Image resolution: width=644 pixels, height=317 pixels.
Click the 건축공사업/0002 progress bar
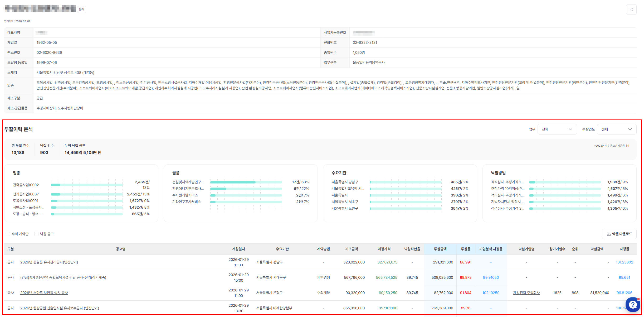87,185
